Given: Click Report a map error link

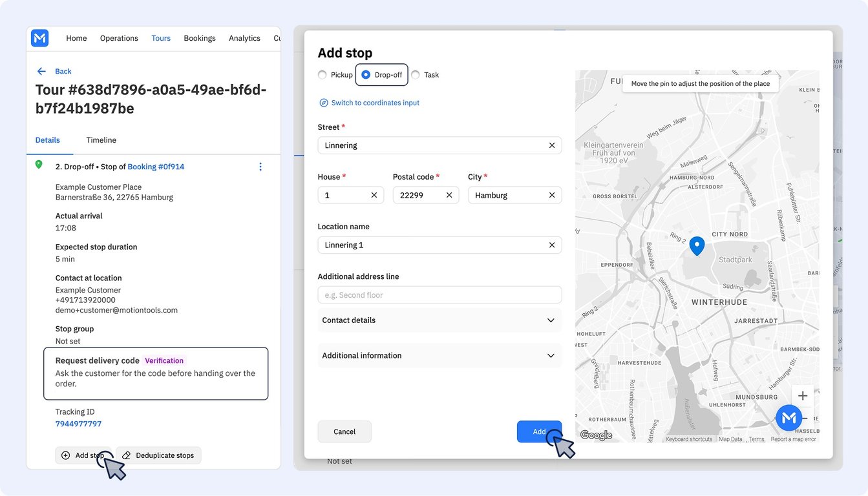Looking at the screenshot, I should (x=794, y=439).
